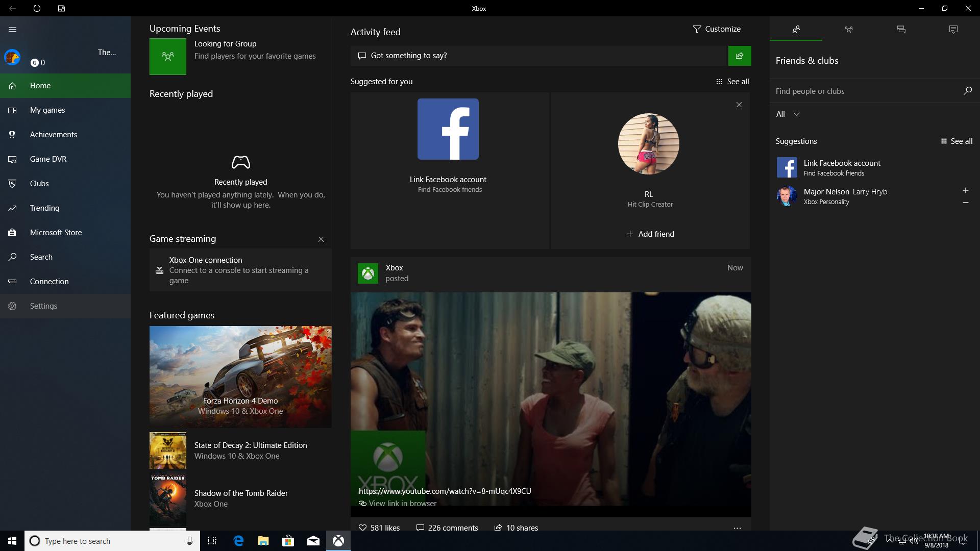Click the refresh icon in title bar
Image resolution: width=980 pixels, height=551 pixels.
pos(37,8)
